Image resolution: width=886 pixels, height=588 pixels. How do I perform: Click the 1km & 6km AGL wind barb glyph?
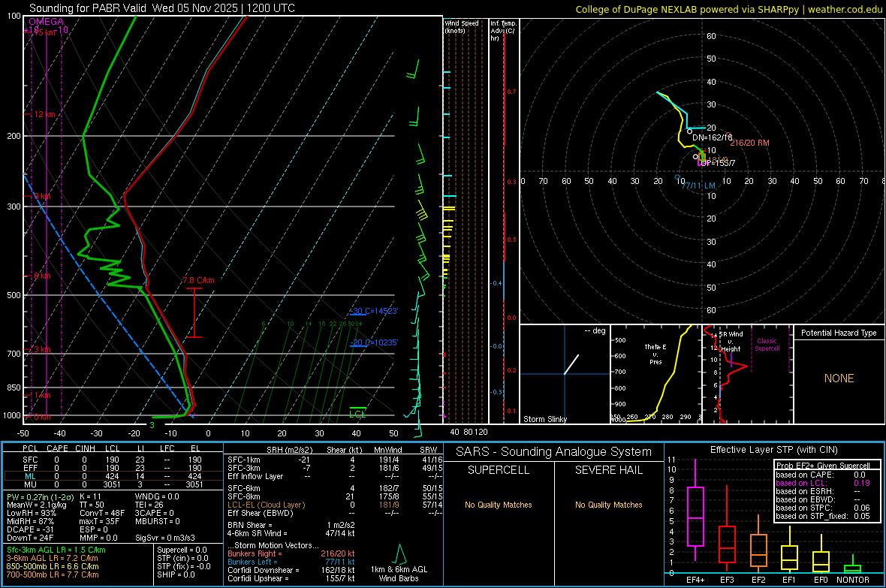click(399, 554)
